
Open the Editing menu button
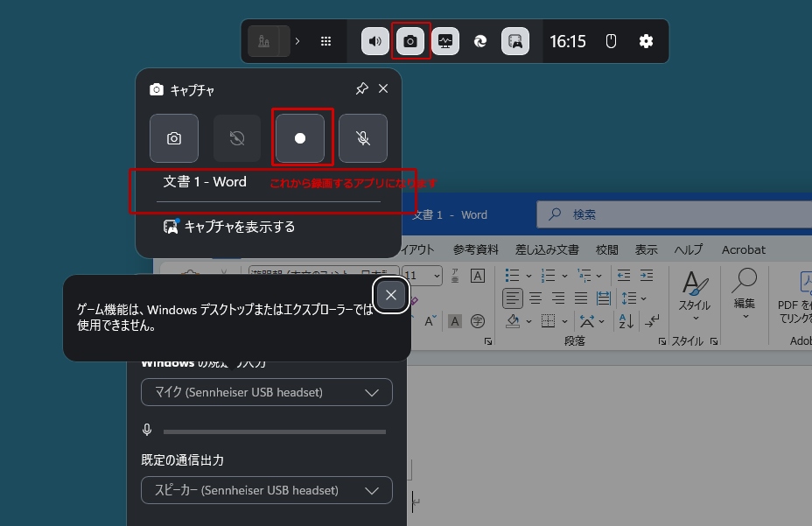(x=744, y=294)
